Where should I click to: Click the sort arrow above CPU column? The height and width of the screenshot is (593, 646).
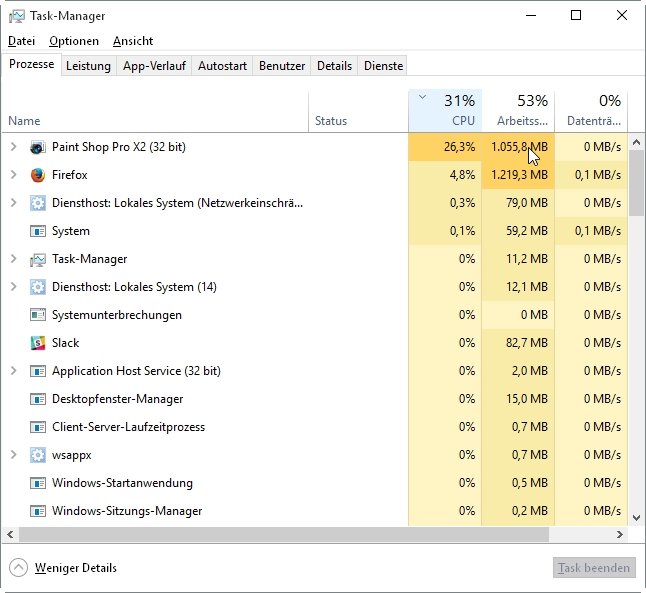422,97
